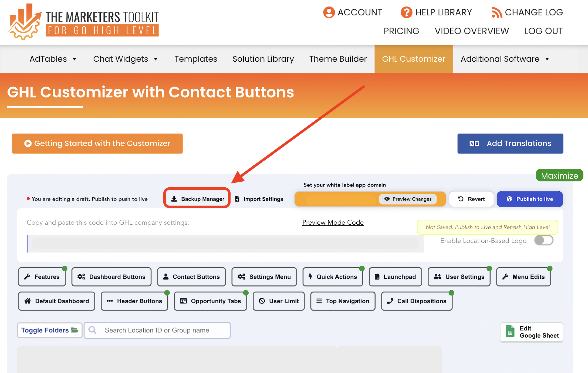The height and width of the screenshot is (373, 588).
Task: Open the Solution Library menu item
Action: tap(263, 59)
